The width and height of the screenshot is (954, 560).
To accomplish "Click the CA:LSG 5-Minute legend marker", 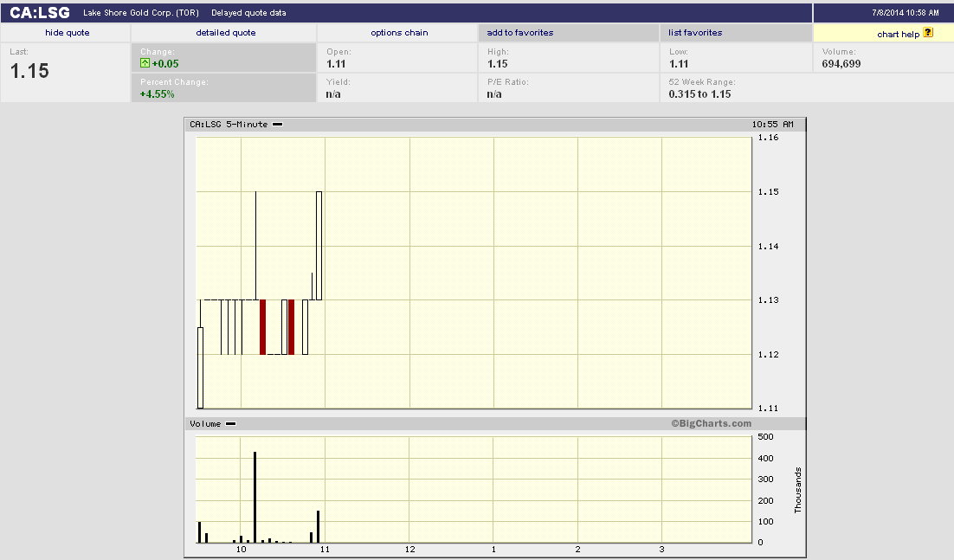I will point(277,124).
